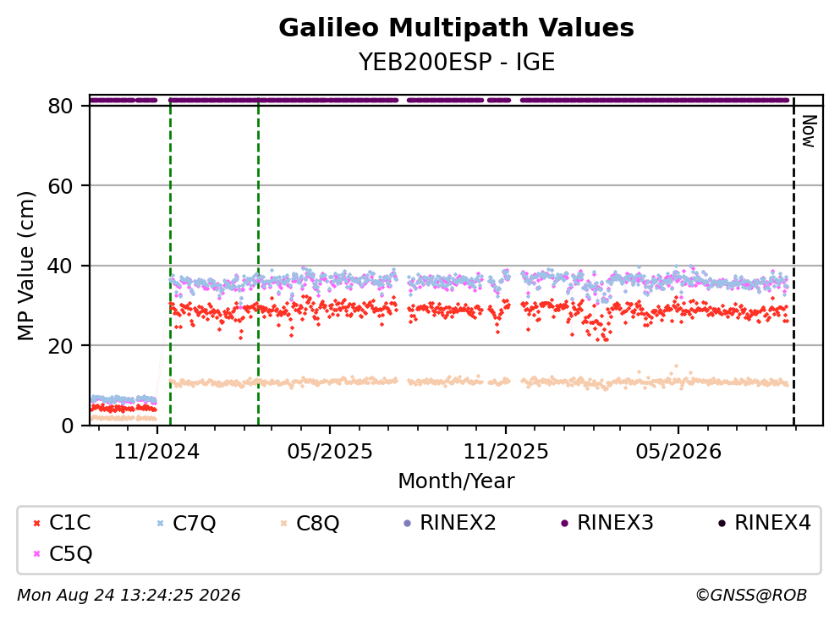Click the C8Q legend label text

click(x=318, y=524)
